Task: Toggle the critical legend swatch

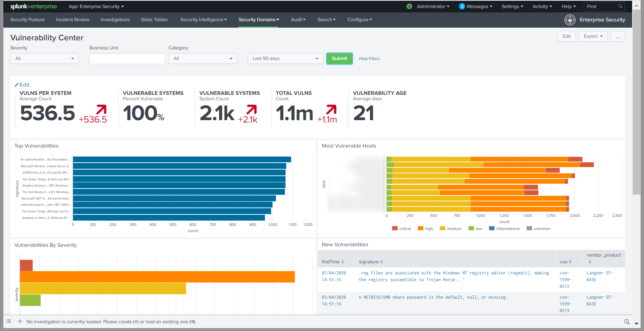Action: (395, 228)
